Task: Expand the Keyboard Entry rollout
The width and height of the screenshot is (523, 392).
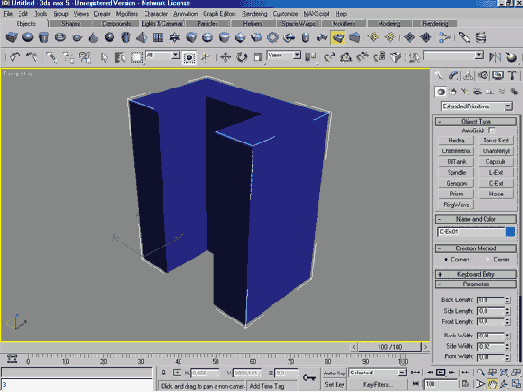Action: pyautogui.click(x=476, y=274)
